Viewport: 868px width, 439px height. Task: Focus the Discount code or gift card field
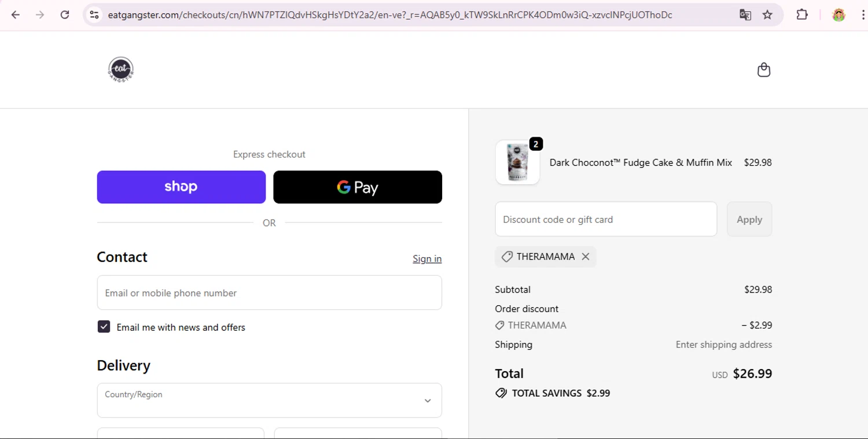click(x=606, y=219)
